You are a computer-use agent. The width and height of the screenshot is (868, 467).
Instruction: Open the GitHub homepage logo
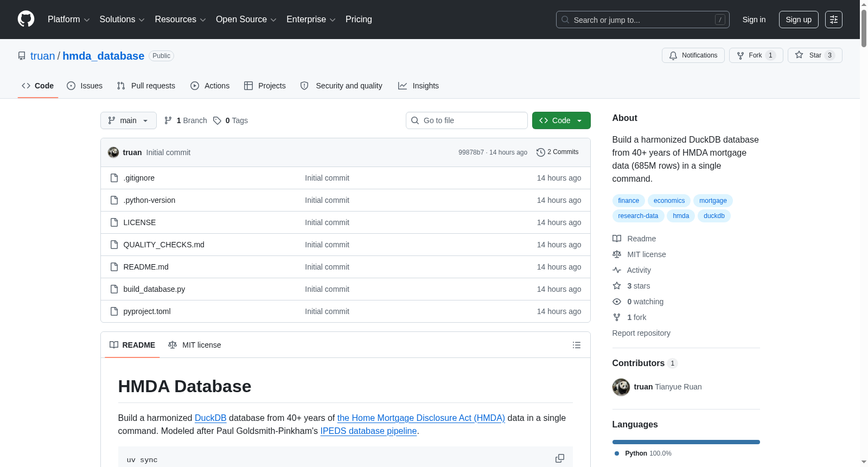(26, 20)
